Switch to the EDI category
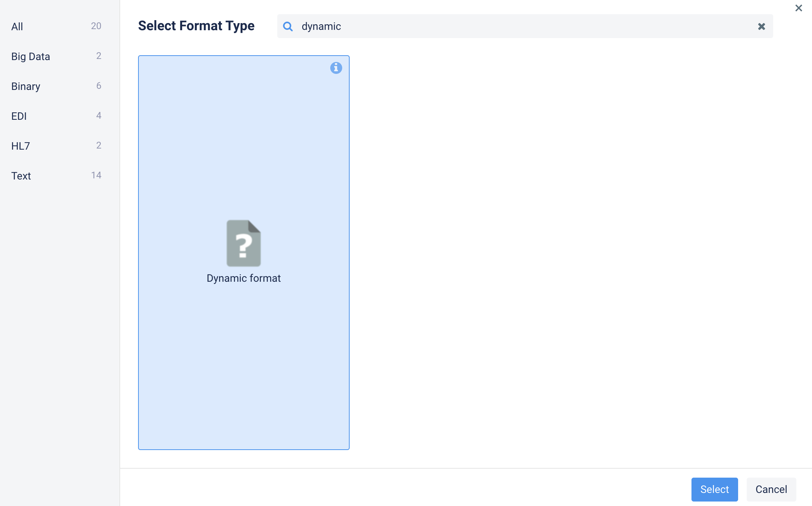812x506 pixels. tap(56, 116)
